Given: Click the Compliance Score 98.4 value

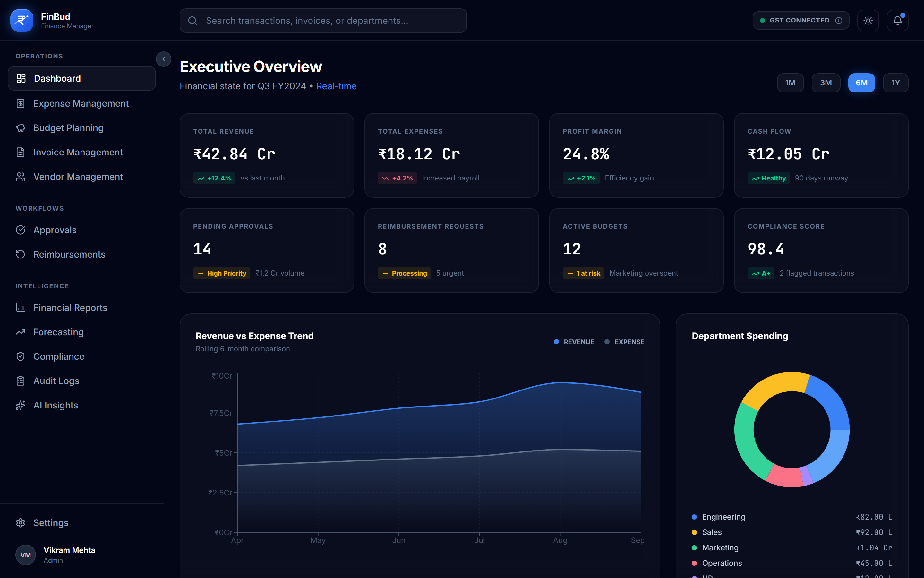Looking at the screenshot, I should tap(766, 249).
